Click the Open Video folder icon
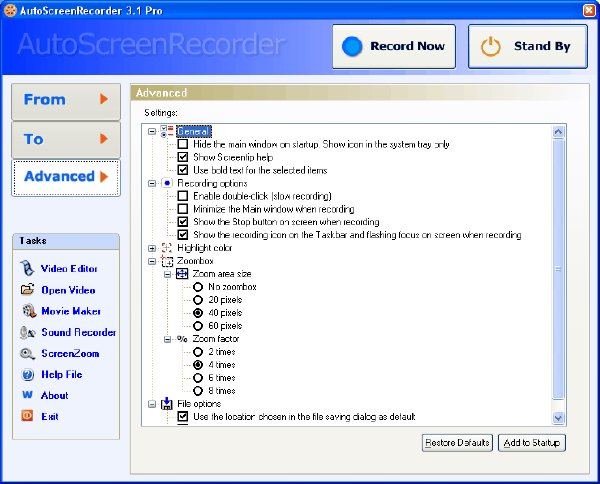Screen dimensions: 600x484 [27, 290]
